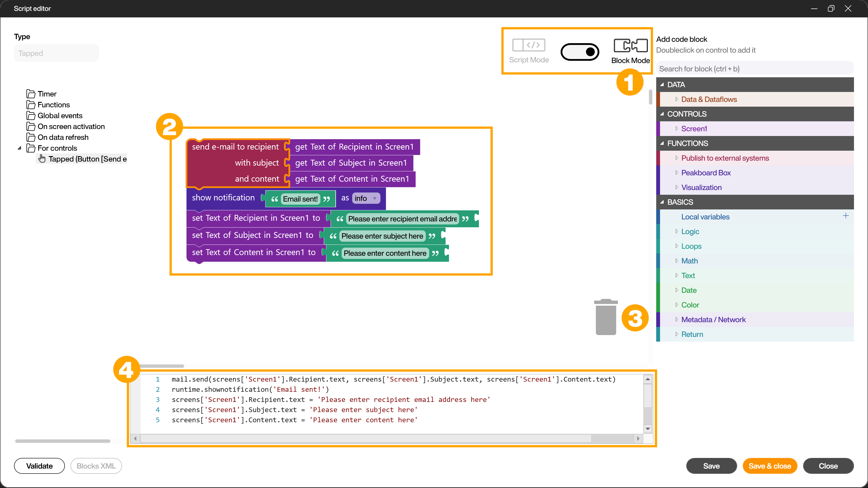The image size is (868, 488).
Task: Collapse the CONTROLS section header
Action: 755,114
